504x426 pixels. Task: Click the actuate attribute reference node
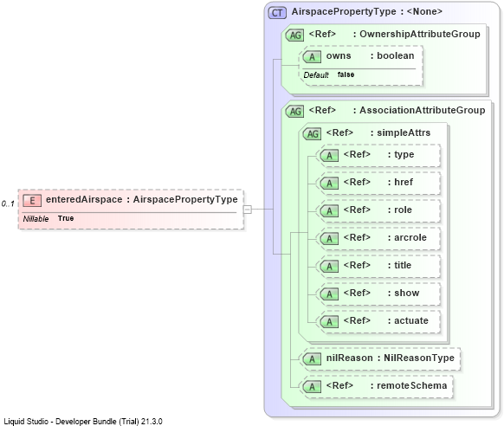(378, 321)
